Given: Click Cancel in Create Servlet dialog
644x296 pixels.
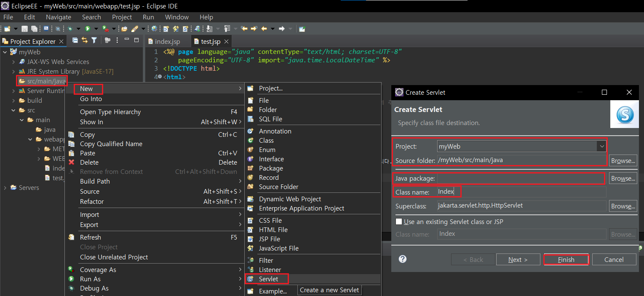Looking at the screenshot, I should (x=614, y=259).
